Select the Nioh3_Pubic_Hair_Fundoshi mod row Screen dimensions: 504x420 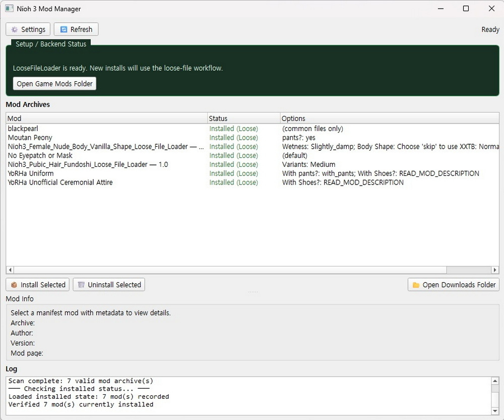(253, 165)
